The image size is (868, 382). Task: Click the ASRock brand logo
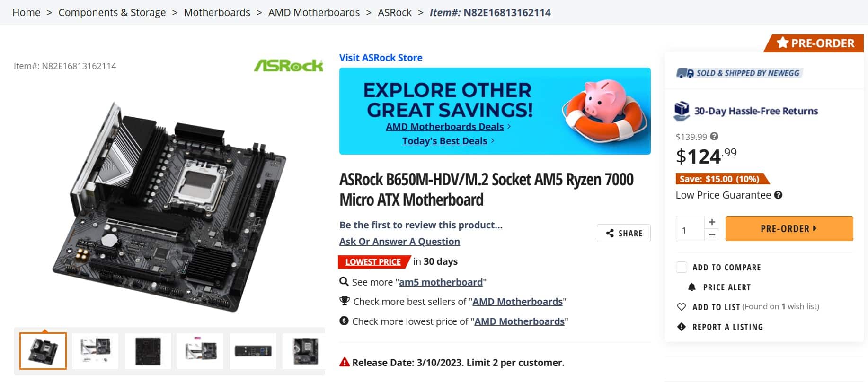[289, 65]
